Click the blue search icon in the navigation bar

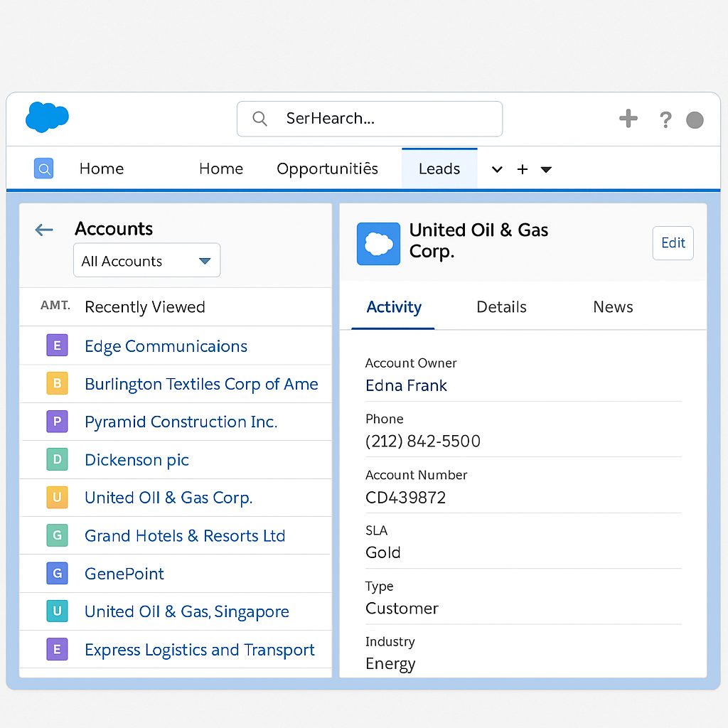[43, 168]
